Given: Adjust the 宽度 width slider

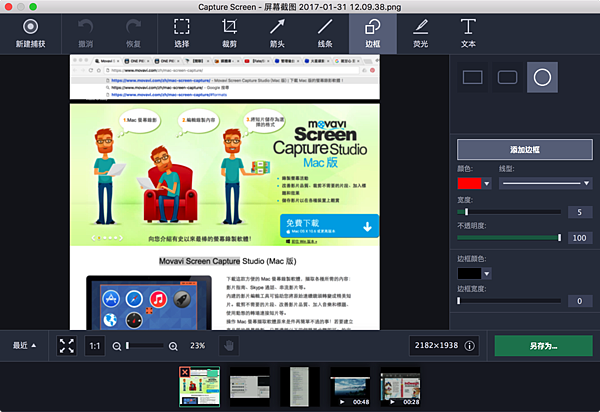Looking at the screenshot, I should pyautogui.click(x=509, y=212).
